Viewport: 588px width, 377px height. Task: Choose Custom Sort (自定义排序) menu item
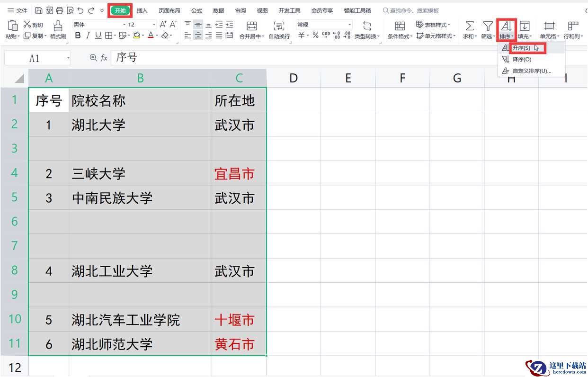click(531, 71)
